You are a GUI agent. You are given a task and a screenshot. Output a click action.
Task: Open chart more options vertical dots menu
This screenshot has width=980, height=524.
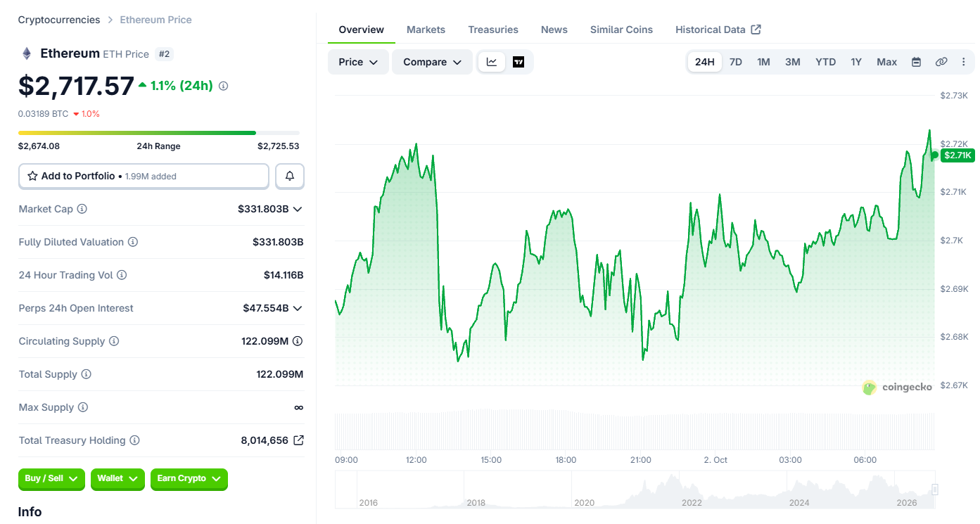(x=964, y=62)
